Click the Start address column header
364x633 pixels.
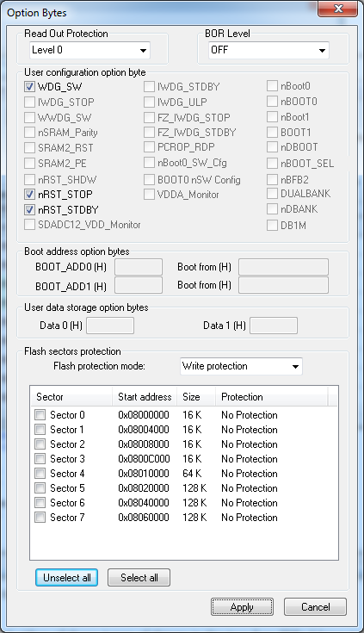click(x=145, y=397)
